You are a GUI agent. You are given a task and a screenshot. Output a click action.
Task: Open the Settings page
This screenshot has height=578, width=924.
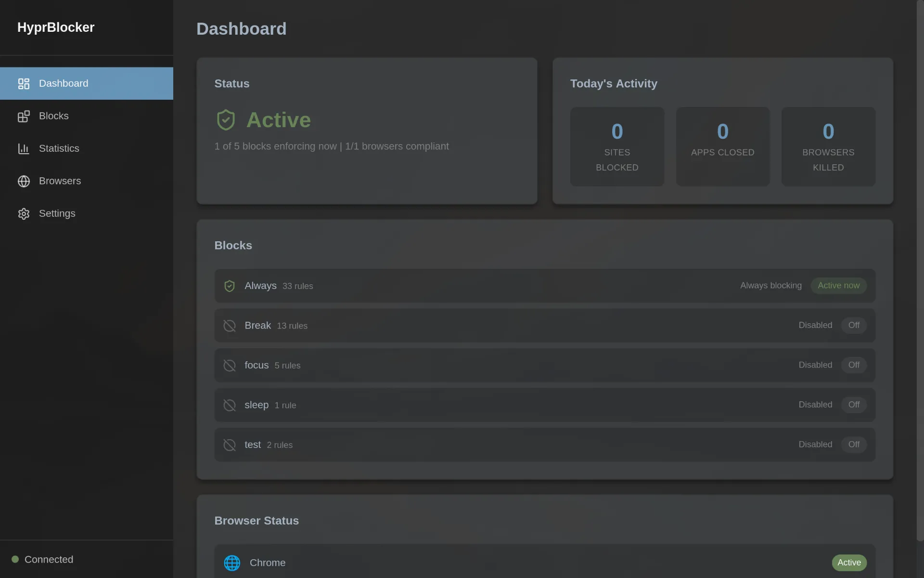87,213
